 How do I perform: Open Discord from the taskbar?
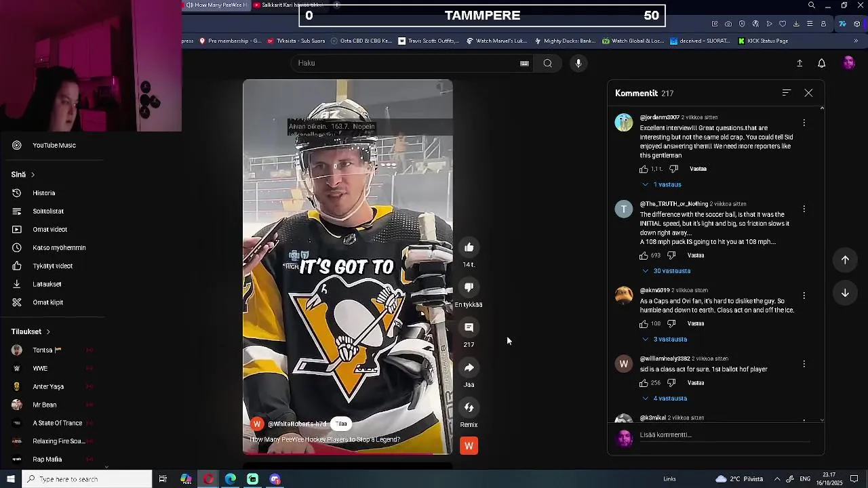tap(275, 479)
